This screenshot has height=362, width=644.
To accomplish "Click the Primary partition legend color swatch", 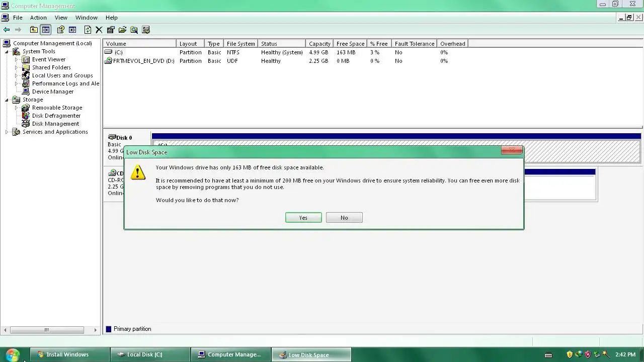I will (108, 329).
